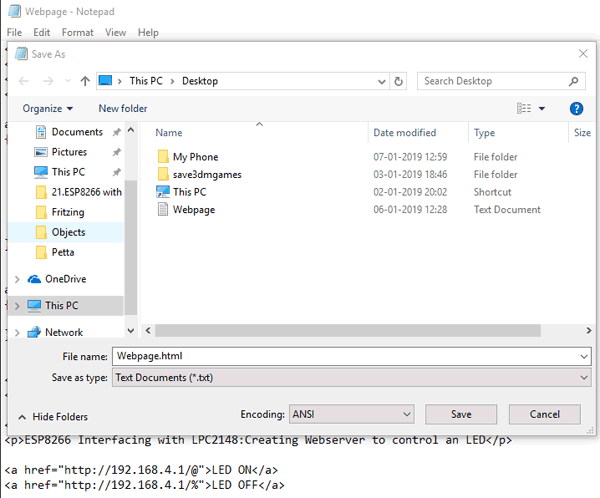Create a New folder

point(123,109)
